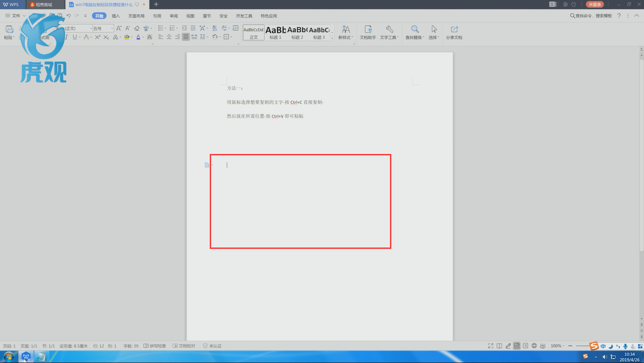Image resolution: width=644 pixels, height=363 pixels.
Task: Apply superscript X² formatting
Action: [97, 37]
